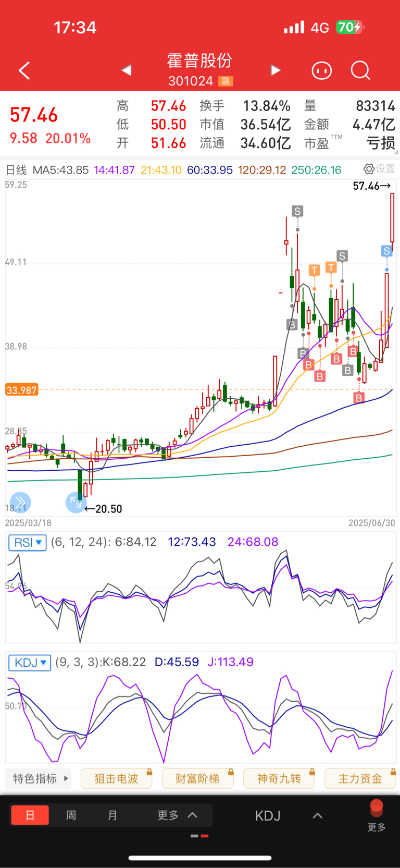Open chart settings gear 设置
This screenshot has width=400, height=868.
point(379,169)
